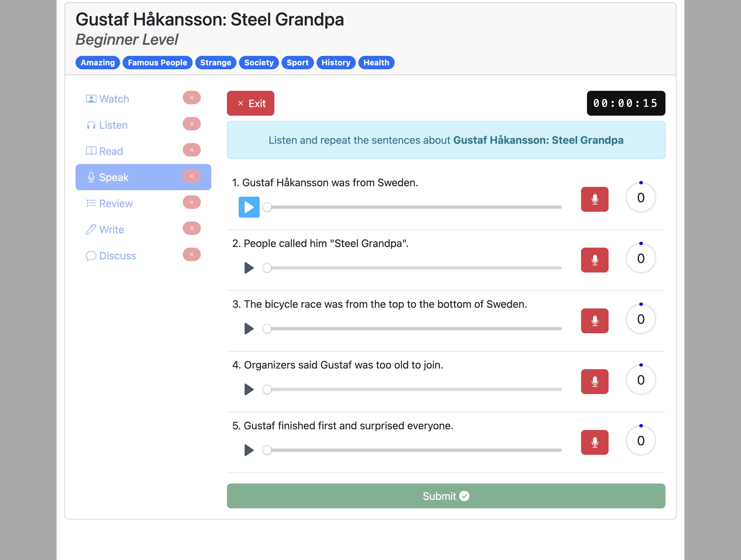Click the pink x badge beside Review

(x=192, y=202)
